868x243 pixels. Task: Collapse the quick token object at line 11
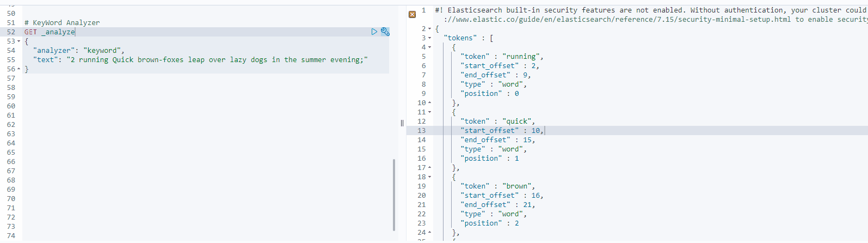429,112
